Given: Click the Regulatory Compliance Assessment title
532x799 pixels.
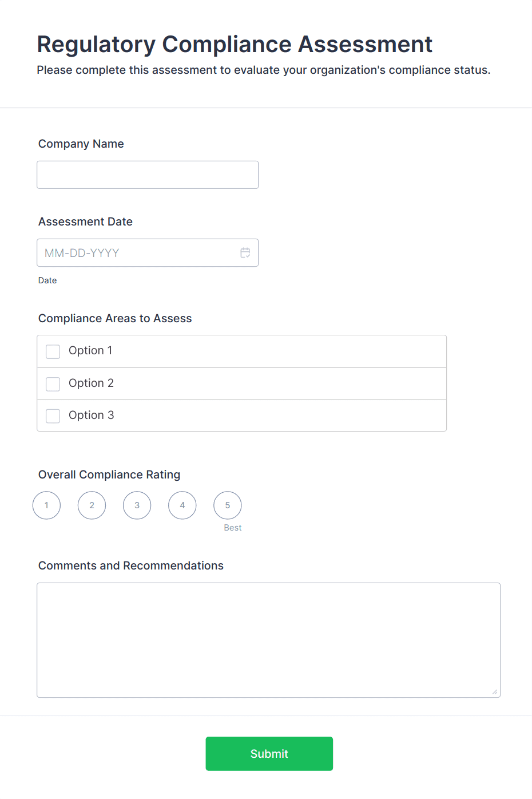Looking at the screenshot, I should point(235,44).
